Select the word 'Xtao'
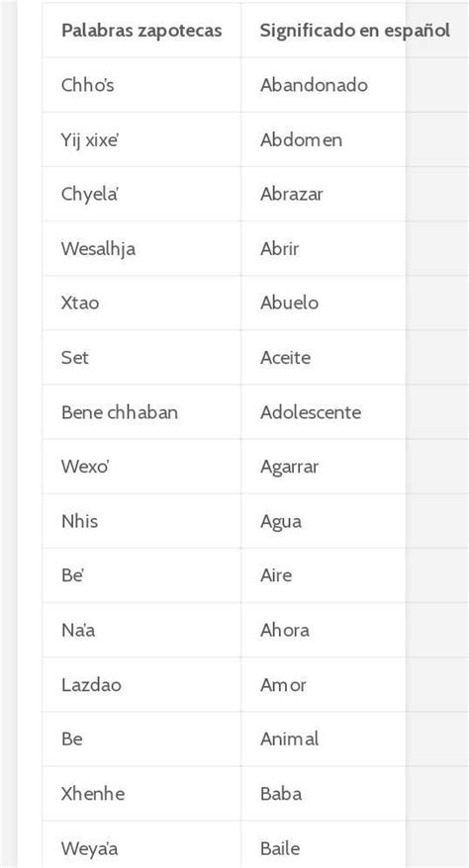469x868 pixels. tap(80, 303)
